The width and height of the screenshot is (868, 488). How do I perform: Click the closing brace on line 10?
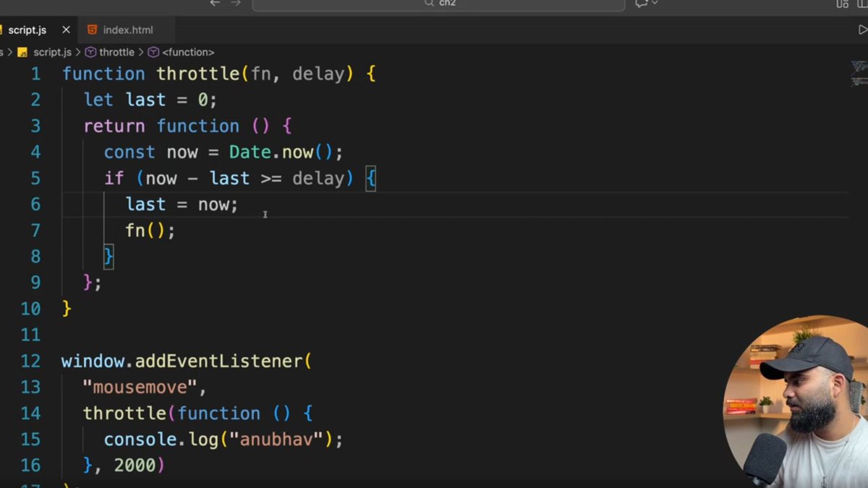[x=67, y=308]
